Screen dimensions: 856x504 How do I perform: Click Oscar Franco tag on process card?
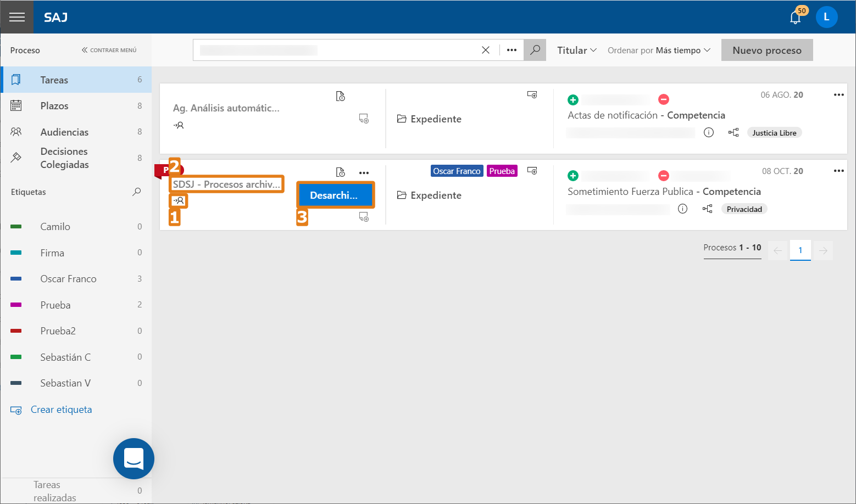click(x=457, y=171)
